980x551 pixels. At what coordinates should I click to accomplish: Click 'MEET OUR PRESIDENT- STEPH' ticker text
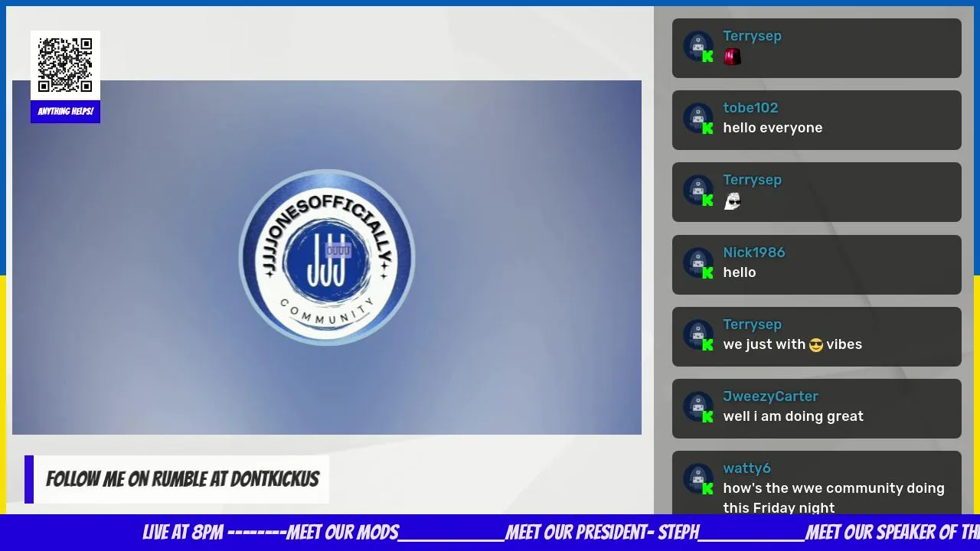(x=603, y=533)
